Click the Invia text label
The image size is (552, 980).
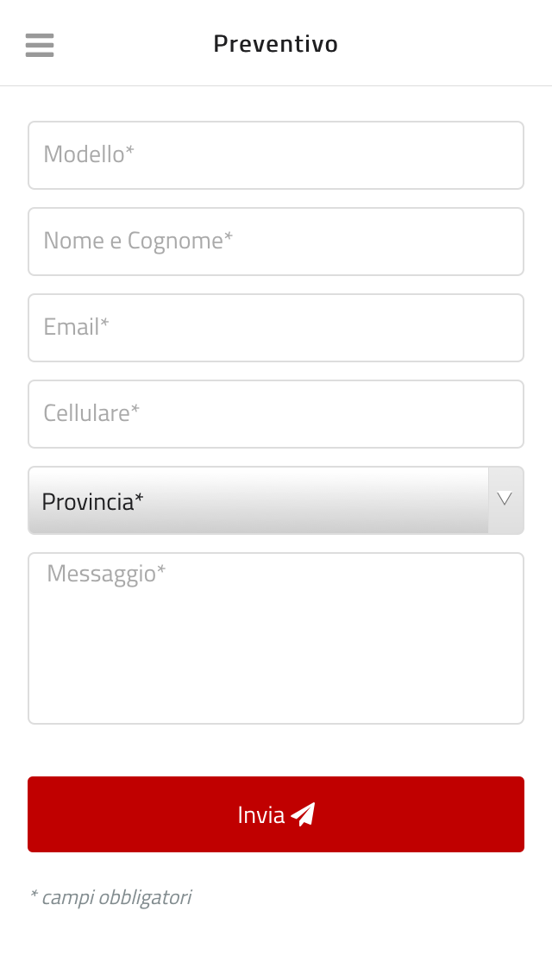click(x=261, y=815)
